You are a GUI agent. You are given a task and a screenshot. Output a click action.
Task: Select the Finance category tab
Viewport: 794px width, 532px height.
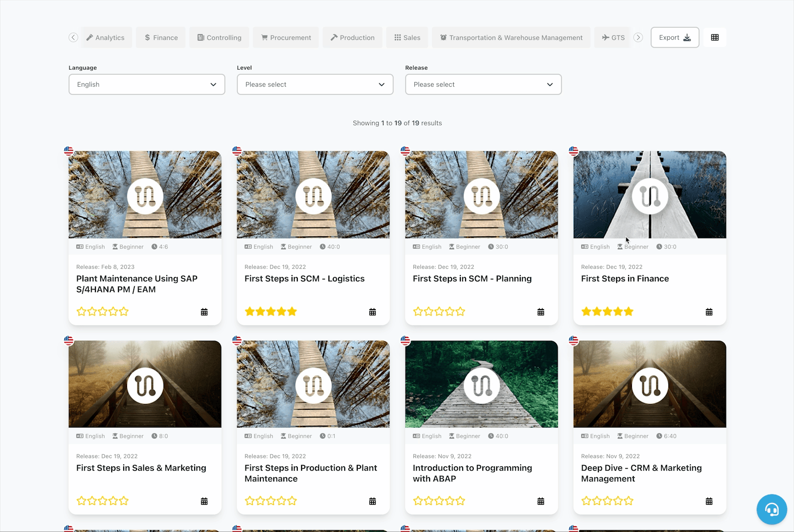(x=161, y=37)
